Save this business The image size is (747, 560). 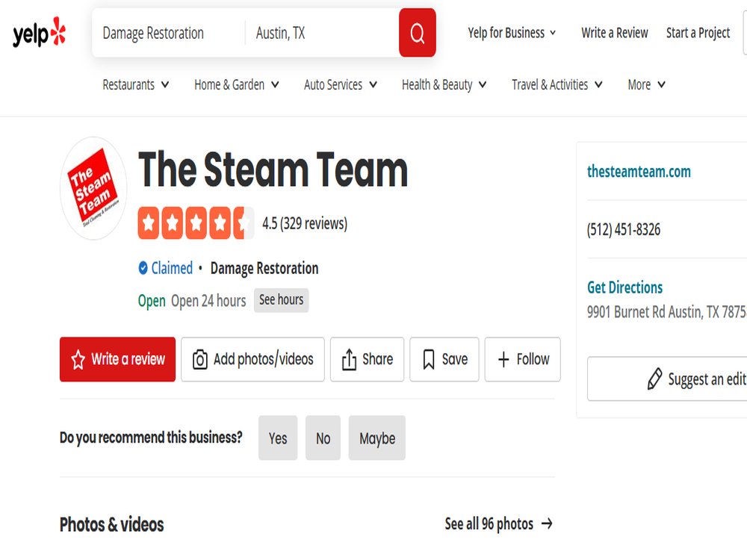tap(444, 360)
